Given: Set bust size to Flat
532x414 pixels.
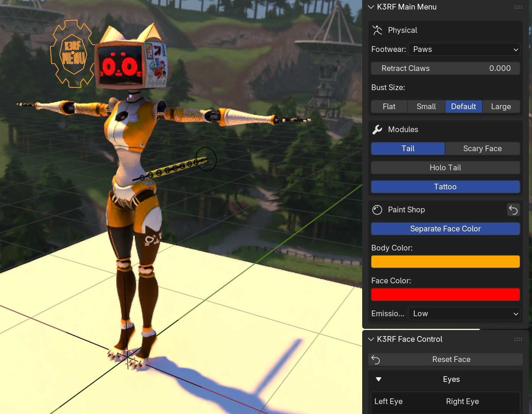Looking at the screenshot, I should point(389,107).
